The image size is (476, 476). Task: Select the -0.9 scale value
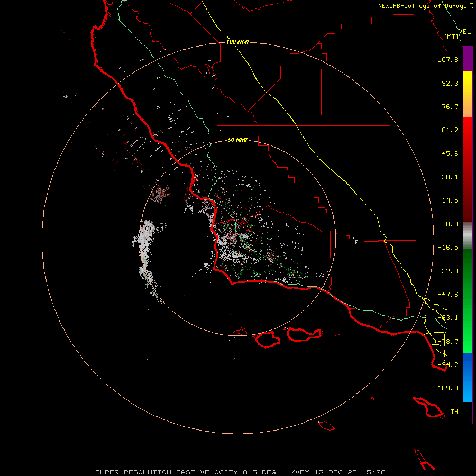[450, 224]
